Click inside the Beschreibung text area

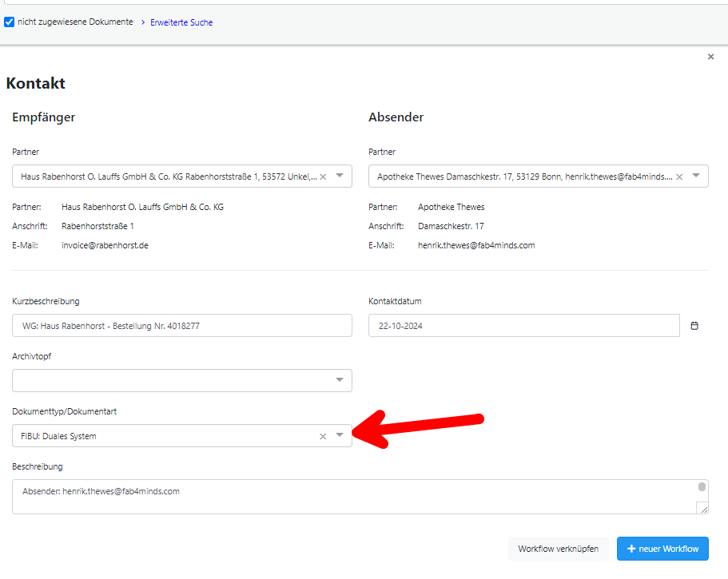point(352,497)
